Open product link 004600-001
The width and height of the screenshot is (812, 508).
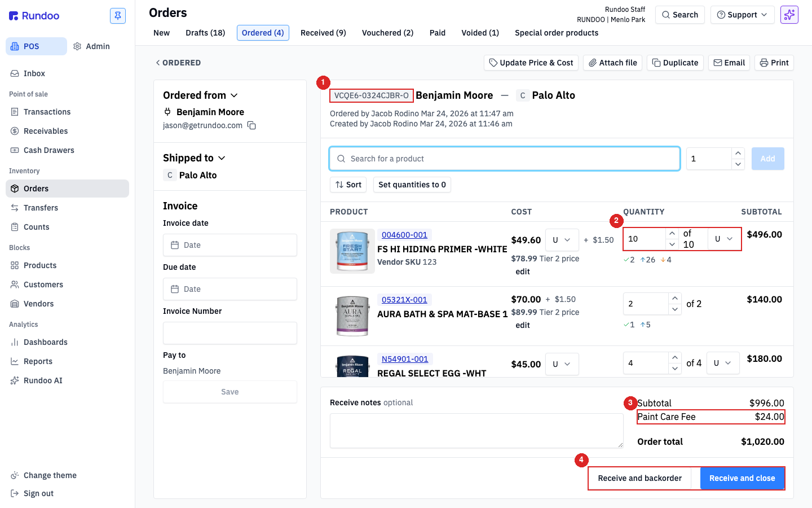404,235
